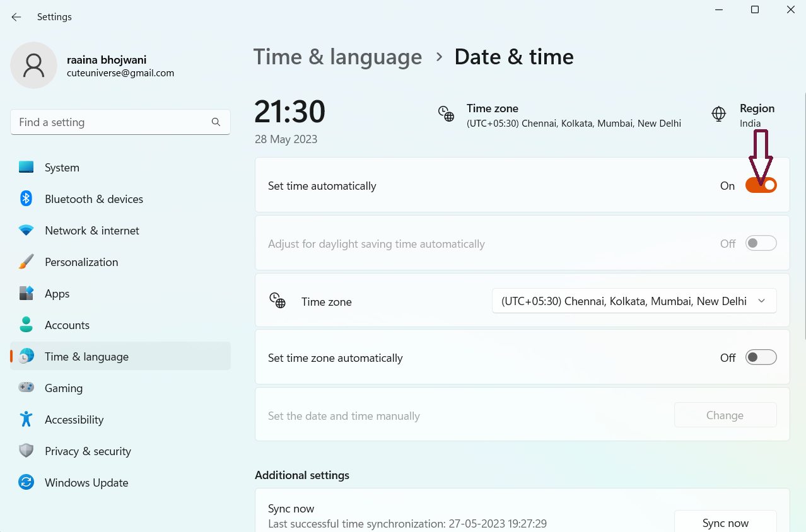Screen dimensions: 806x532
Task: Open the Time zone dropdown list
Action: [x=634, y=301]
